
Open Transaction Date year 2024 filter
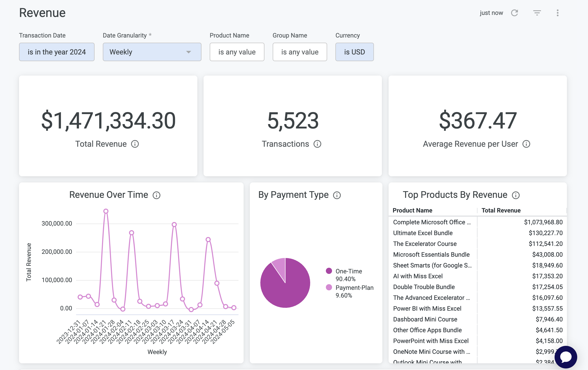57,52
